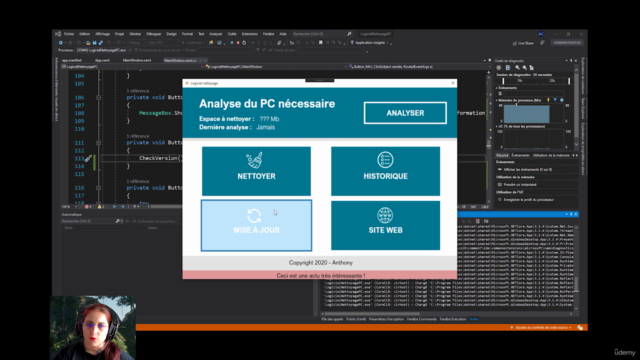Click the diagnostic tools zoom in icon

coord(517,68)
